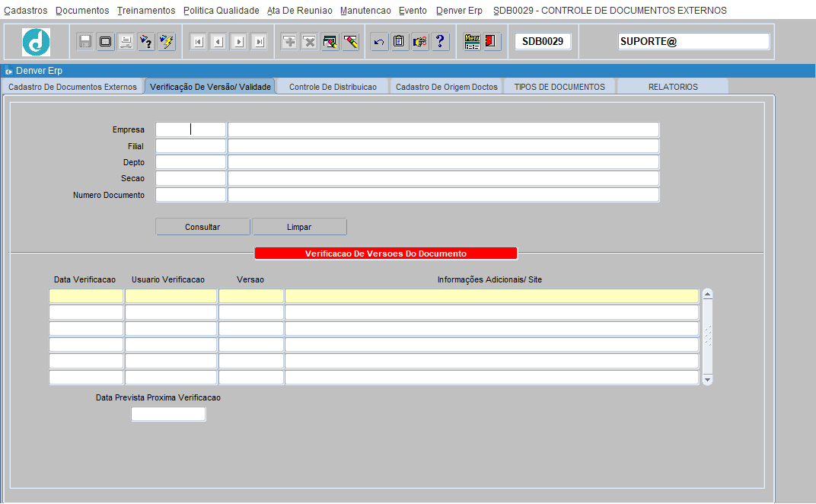Switch to Controle De Distribuicao tab
The height and width of the screenshot is (504, 816).
333,87
